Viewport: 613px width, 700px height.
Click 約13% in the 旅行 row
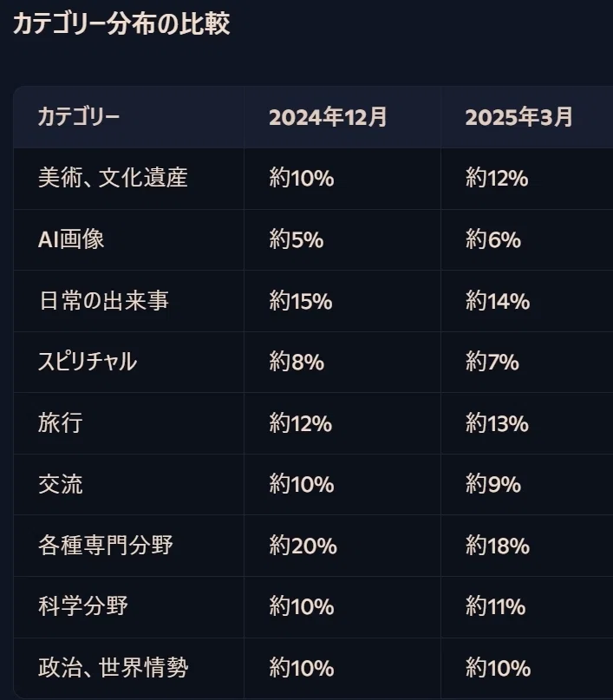click(x=497, y=423)
